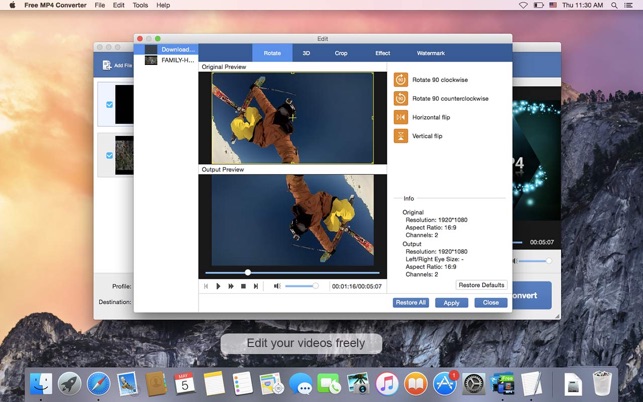Skip to the next frame in preview
This screenshot has width=643, height=402.
click(256, 286)
